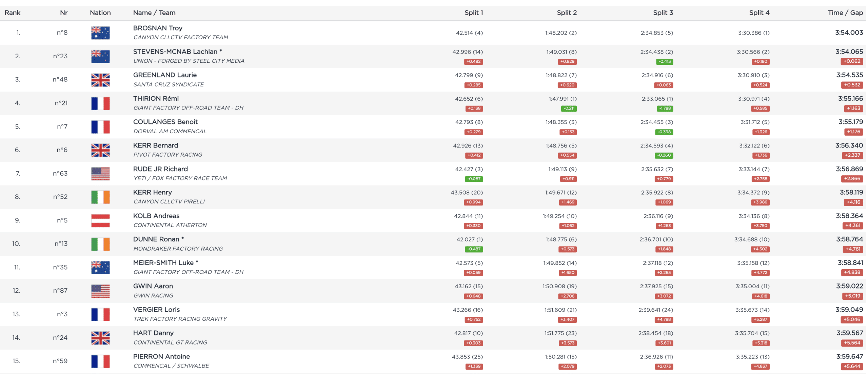Click the Name / Team column header
The image size is (868, 374).
coord(154,13)
